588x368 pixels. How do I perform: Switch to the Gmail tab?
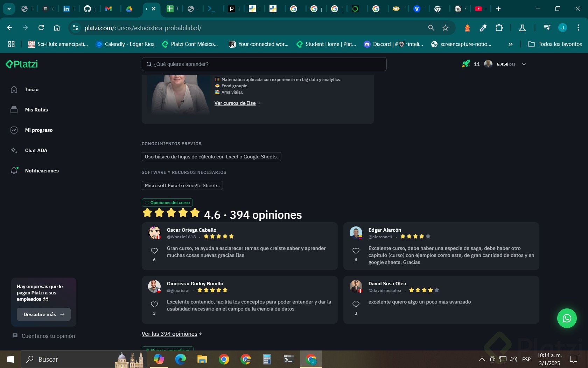tap(108, 9)
